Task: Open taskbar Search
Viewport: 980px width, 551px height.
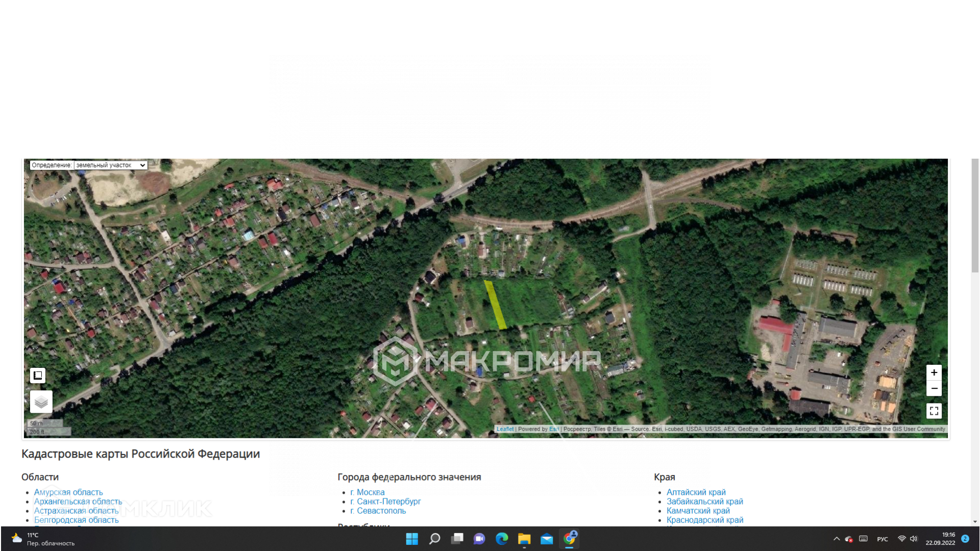Action: [434, 539]
